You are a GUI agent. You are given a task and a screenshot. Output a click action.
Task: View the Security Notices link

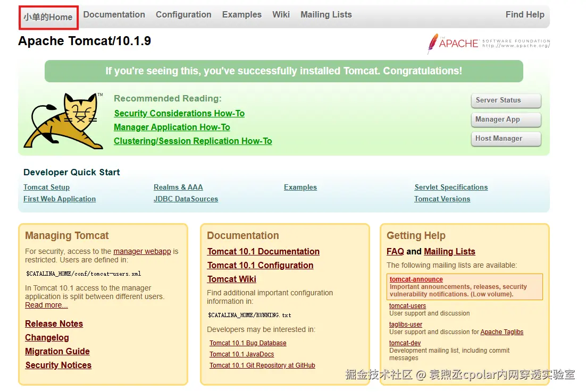[x=58, y=365]
